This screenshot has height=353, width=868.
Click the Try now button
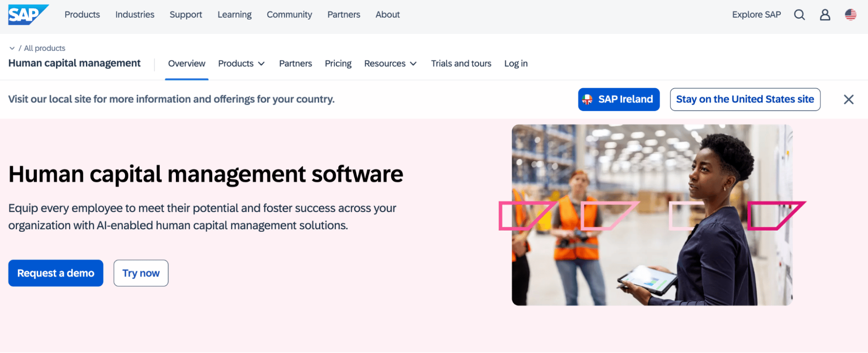pos(141,273)
